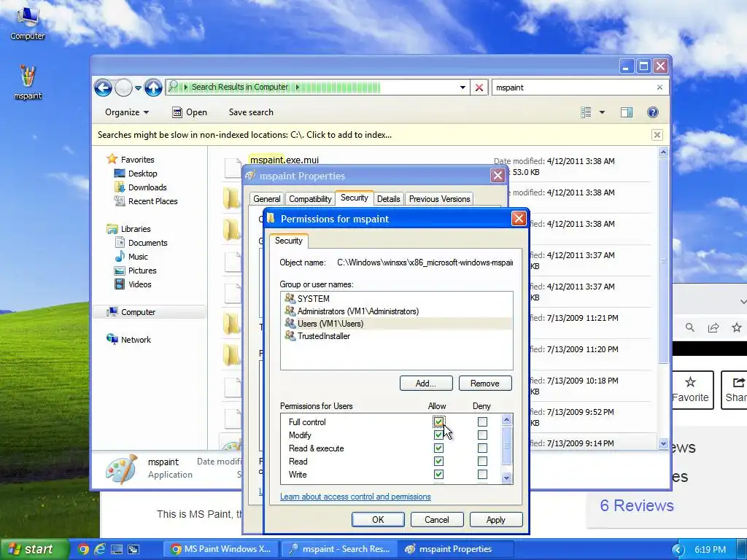Select SYSTEM in group list
This screenshot has height=560, width=747.
point(396,298)
